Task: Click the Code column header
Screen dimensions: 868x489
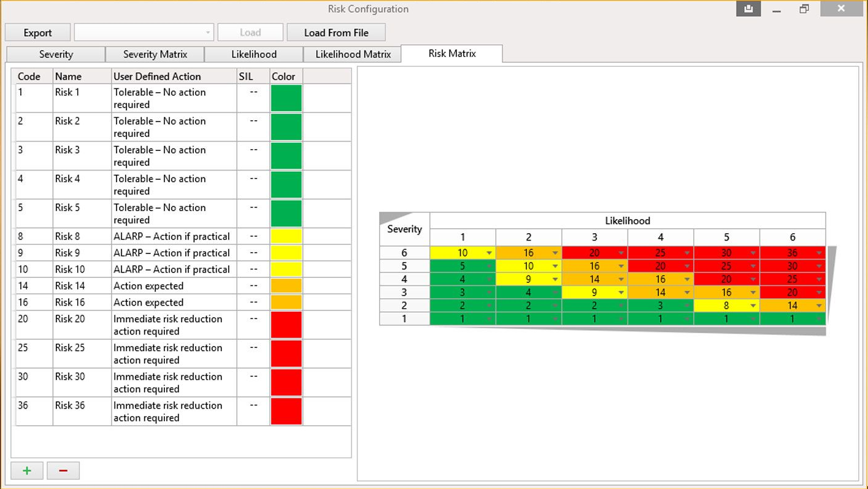Action: (34, 76)
